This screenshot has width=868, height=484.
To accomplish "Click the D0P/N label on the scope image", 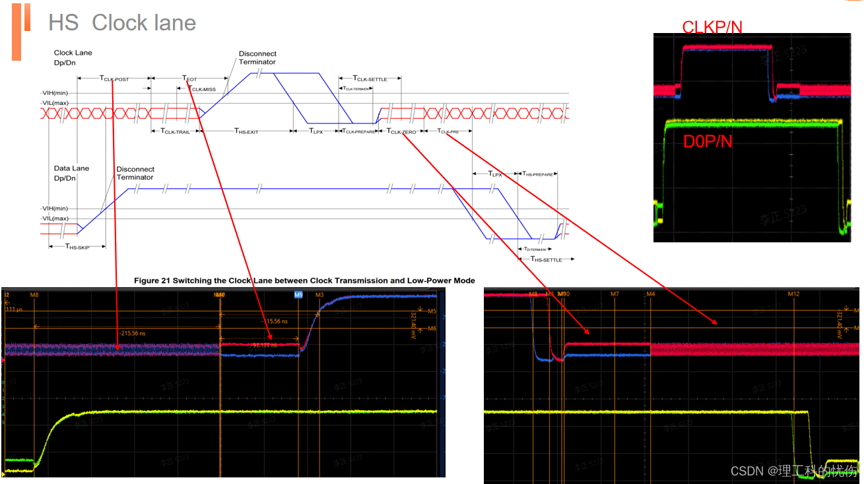I will 708,141.
